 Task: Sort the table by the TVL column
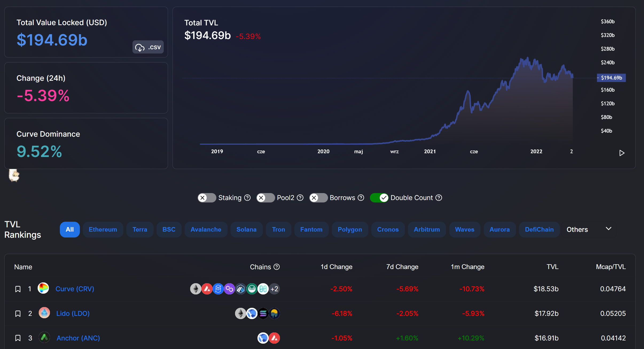tap(552, 267)
